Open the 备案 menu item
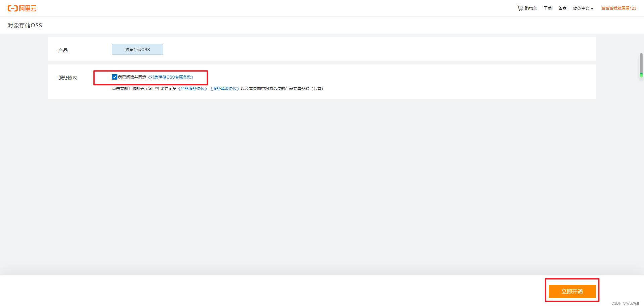 (x=562, y=8)
